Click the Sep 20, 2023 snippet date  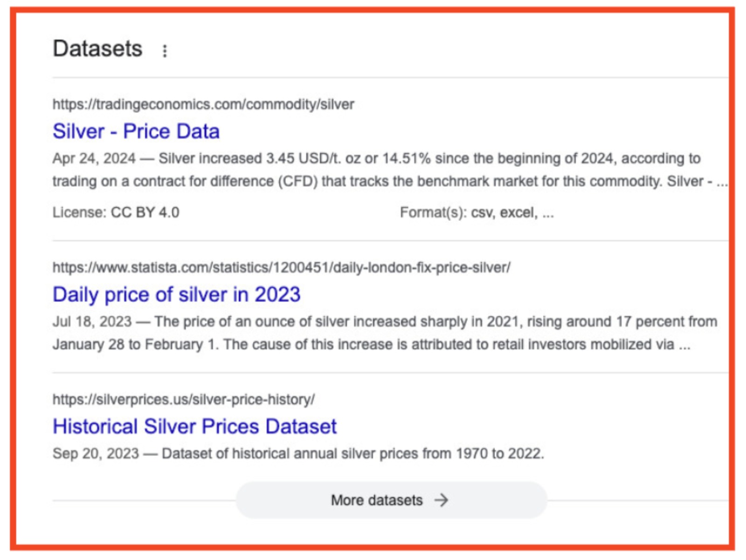pyautogui.click(x=97, y=452)
